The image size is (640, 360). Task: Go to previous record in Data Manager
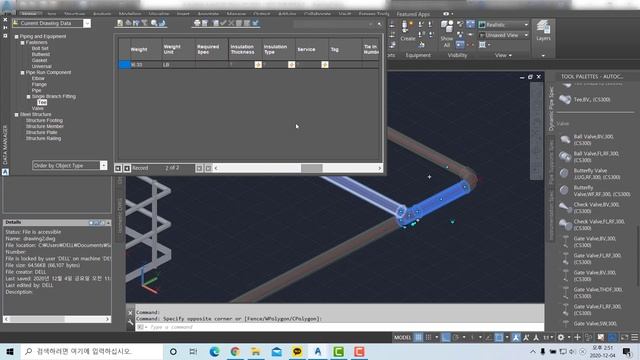127,168
